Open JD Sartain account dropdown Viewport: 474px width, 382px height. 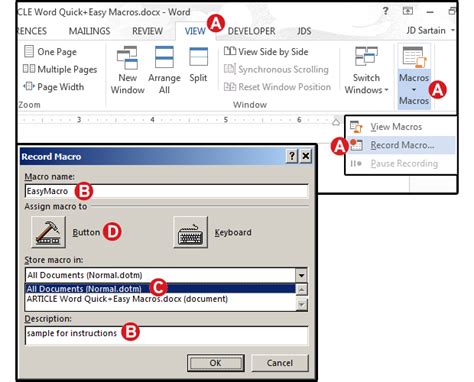(x=430, y=30)
